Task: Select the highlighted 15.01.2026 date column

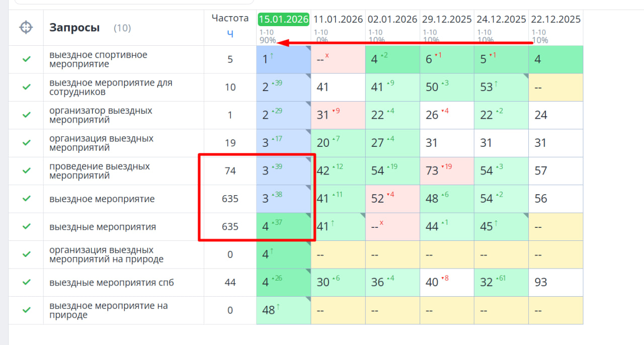Action: pyautogui.click(x=283, y=20)
